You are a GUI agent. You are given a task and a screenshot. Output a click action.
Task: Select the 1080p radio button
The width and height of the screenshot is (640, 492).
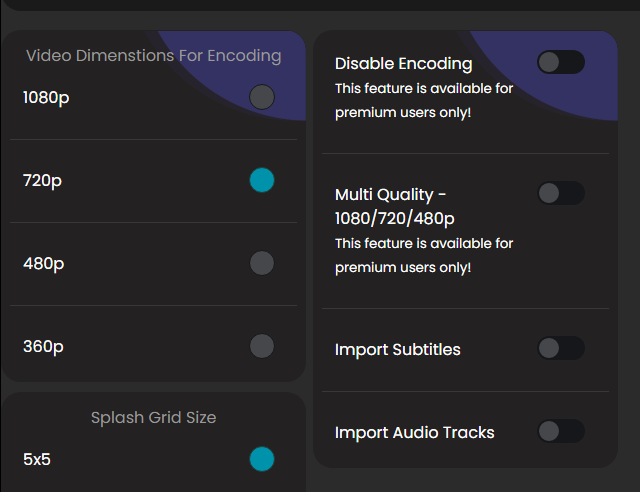click(261, 97)
